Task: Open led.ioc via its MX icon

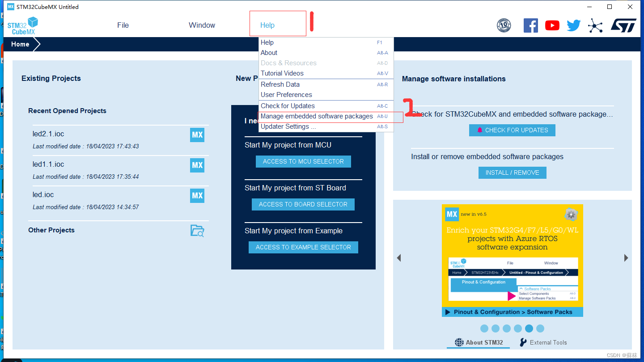Action: [x=197, y=196]
